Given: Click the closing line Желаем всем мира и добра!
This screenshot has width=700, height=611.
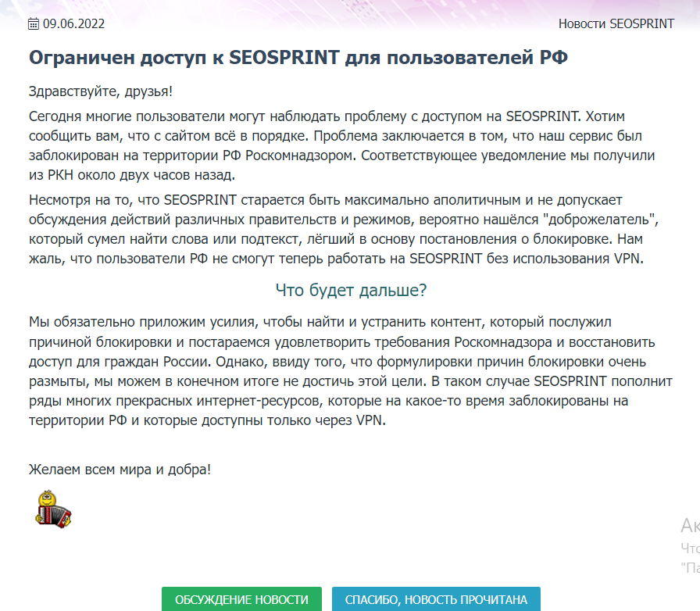Looking at the screenshot, I should [x=120, y=470].
